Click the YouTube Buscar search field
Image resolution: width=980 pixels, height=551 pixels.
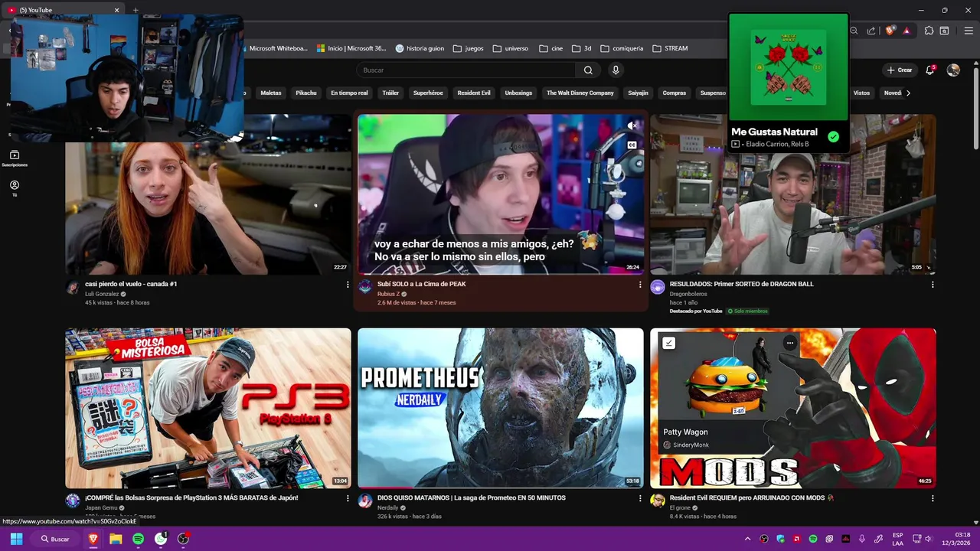tap(465, 70)
